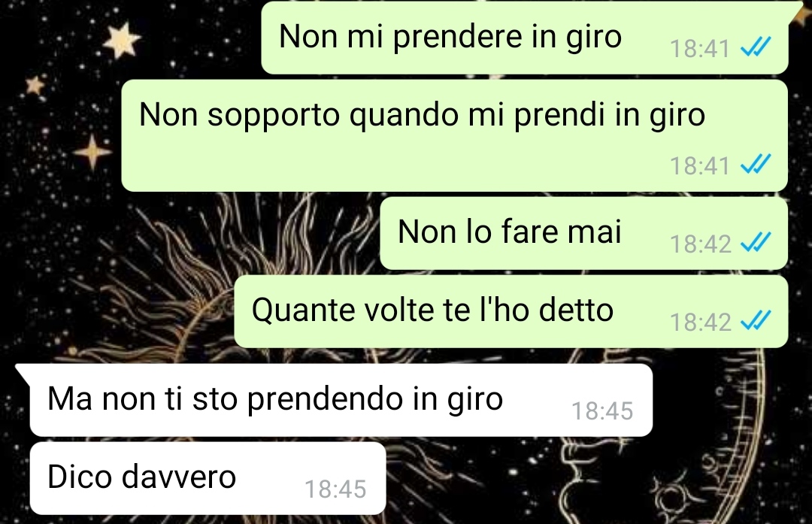812x524 pixels.
Task: Select received message "Ma non ti sto prendendo in giro"
Action: [341, 400]
